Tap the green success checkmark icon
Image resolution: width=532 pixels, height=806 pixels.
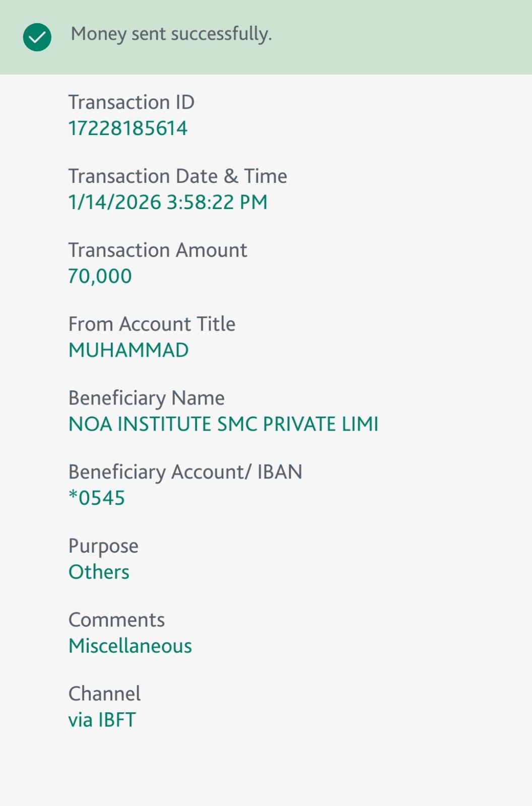tap(37, 37)
